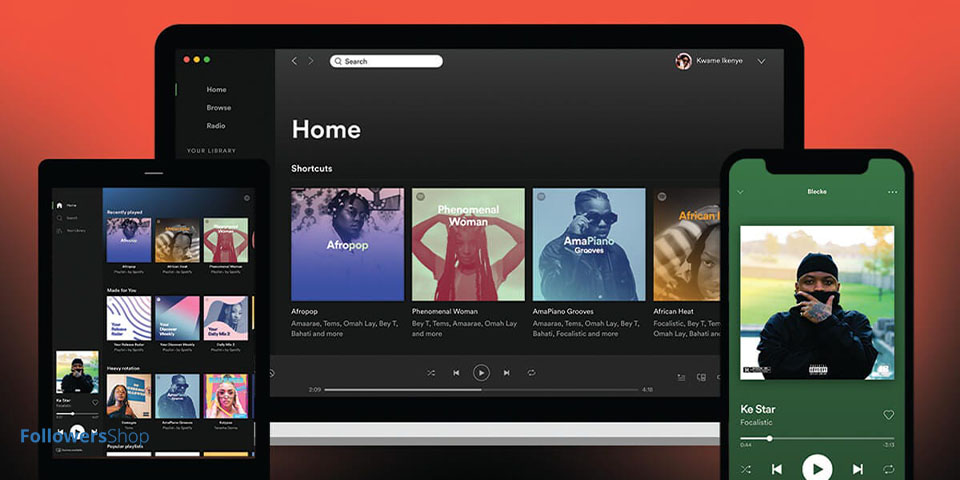Click the play button in the laptop player bar
This screenshot has width=960, height=480.
tap(481, 372)
